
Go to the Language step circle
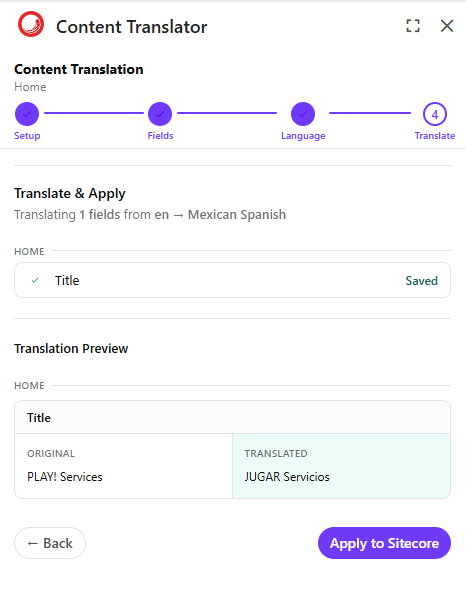[303, 114]
